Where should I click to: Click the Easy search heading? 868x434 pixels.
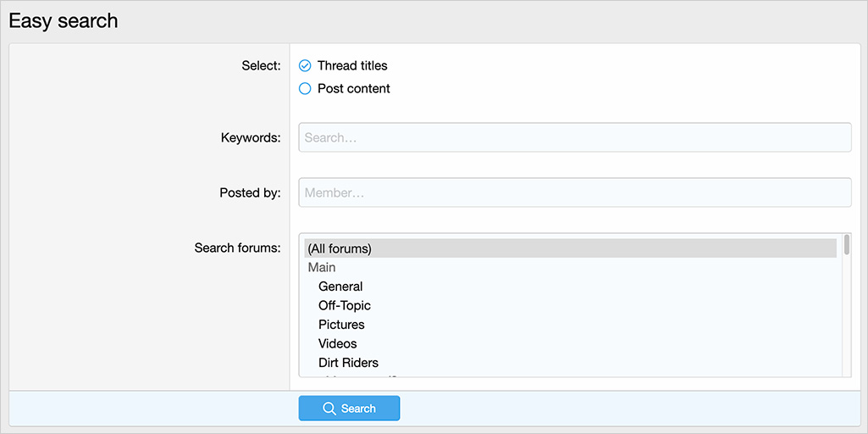pyautogui.click(x=64, y=21)
